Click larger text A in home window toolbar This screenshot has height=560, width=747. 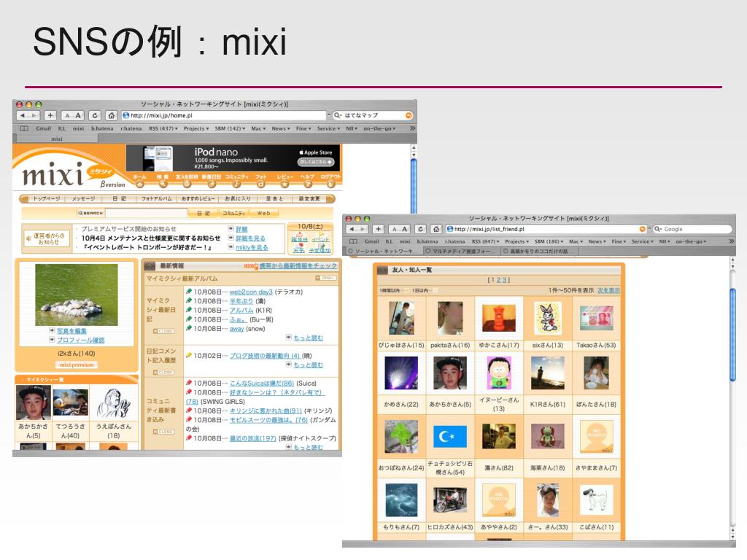tap(78, 115)
